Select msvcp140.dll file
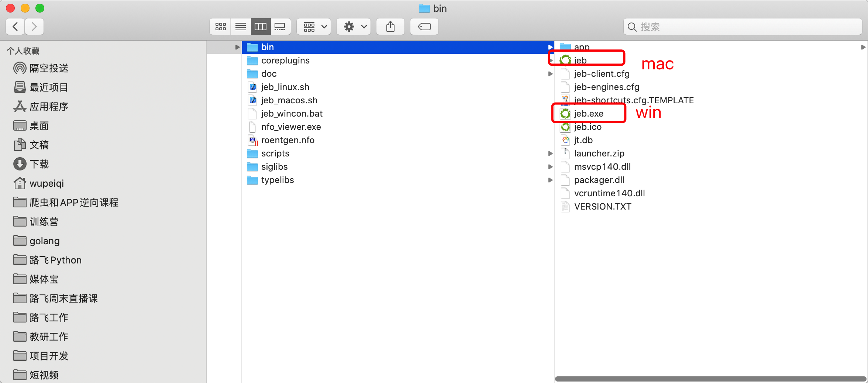Viewport: 868px width, 383px height. coord(596,167)
